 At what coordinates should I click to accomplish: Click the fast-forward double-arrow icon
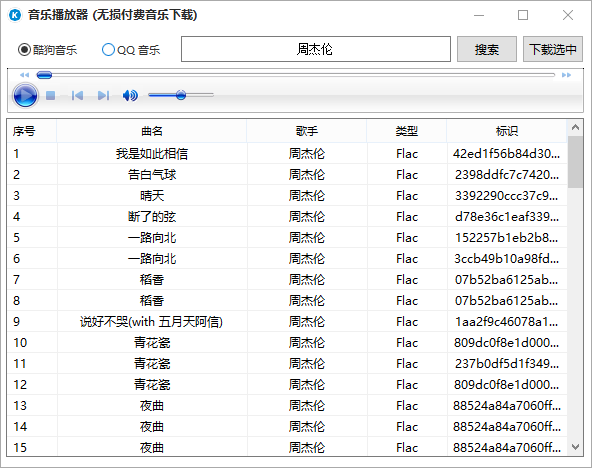coord(566,75)
